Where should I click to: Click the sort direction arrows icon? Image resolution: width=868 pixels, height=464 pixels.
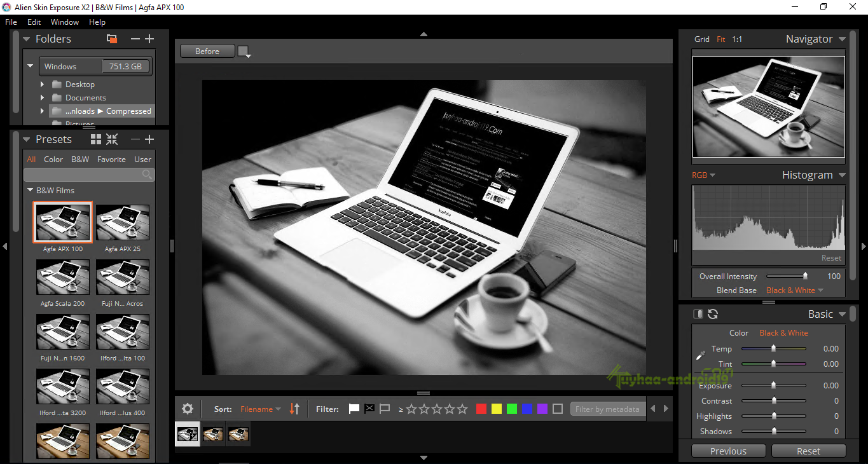[x=294, y=409]
